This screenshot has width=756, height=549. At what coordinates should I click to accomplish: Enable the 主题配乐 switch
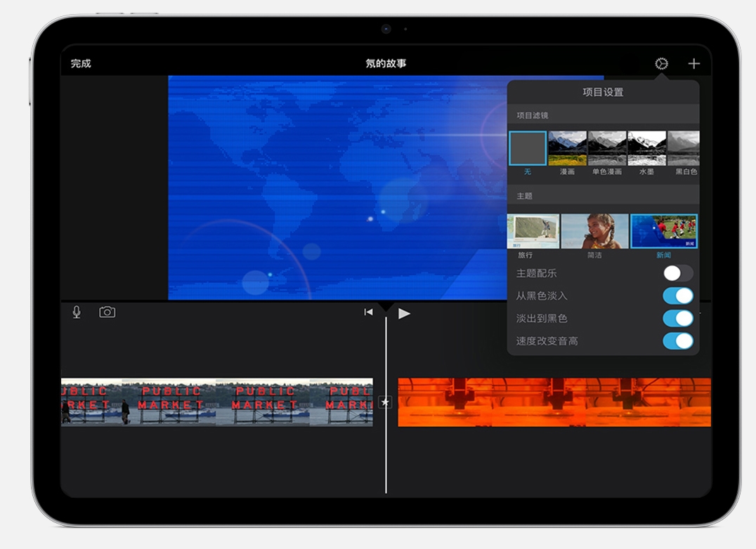click(x=677, y=273)
